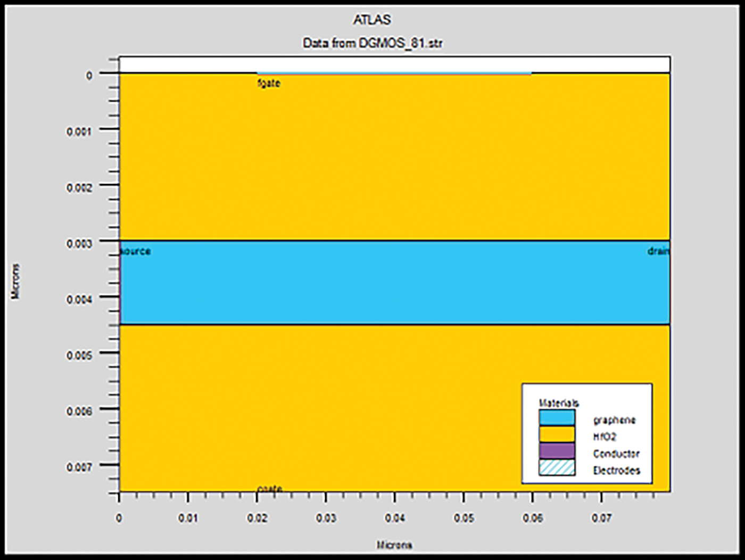Select the vertical axis Microns label
Screen dimensions: 745x560
coord(15,281)
